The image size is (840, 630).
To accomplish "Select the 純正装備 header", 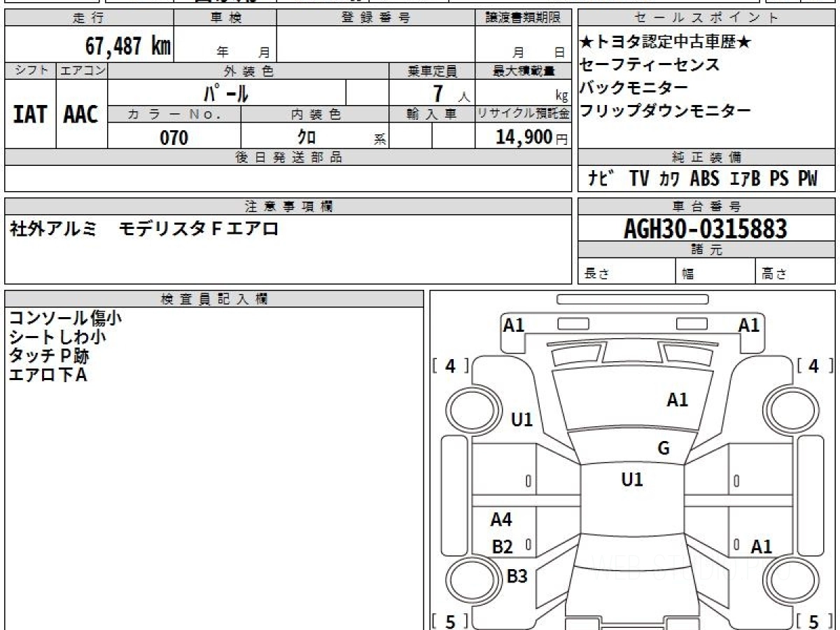I will point(706,157).
